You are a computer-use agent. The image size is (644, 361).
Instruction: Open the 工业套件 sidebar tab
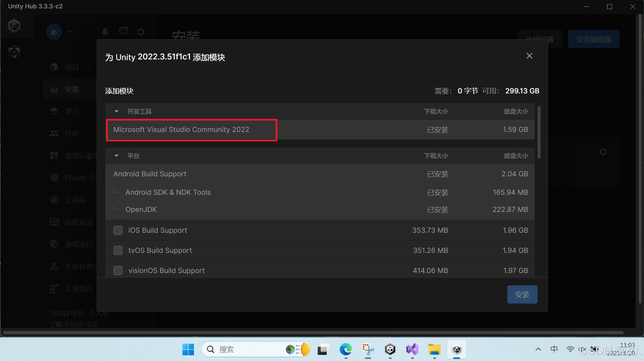point(79,288)
